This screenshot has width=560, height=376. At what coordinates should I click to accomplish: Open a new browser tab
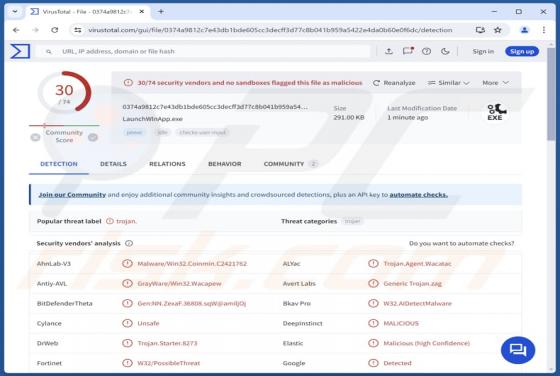click(161, 11)
